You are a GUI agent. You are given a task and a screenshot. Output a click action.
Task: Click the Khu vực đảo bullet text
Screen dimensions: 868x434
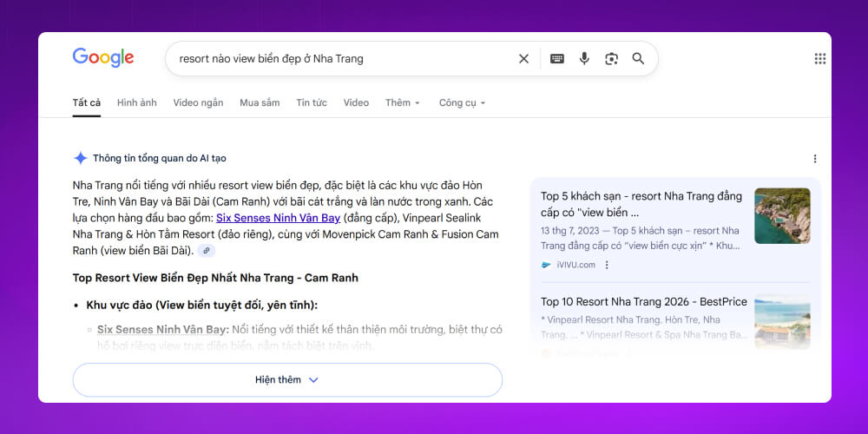pos(202,306)
